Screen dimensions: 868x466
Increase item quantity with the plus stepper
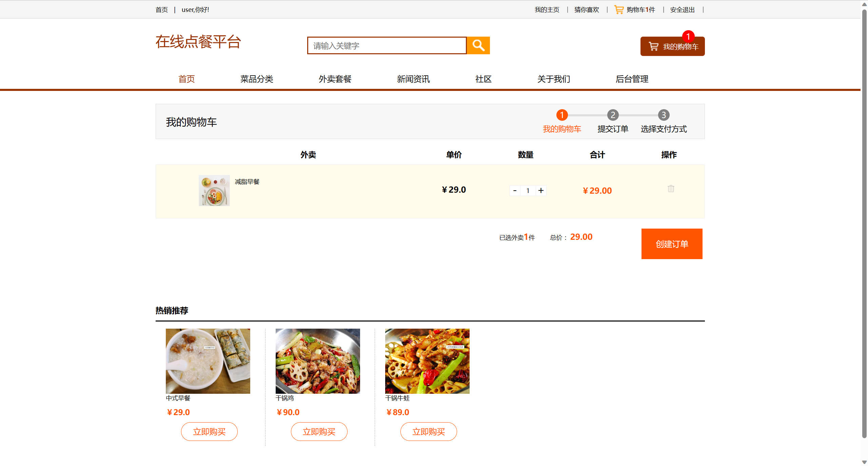[x=541, y=190]
